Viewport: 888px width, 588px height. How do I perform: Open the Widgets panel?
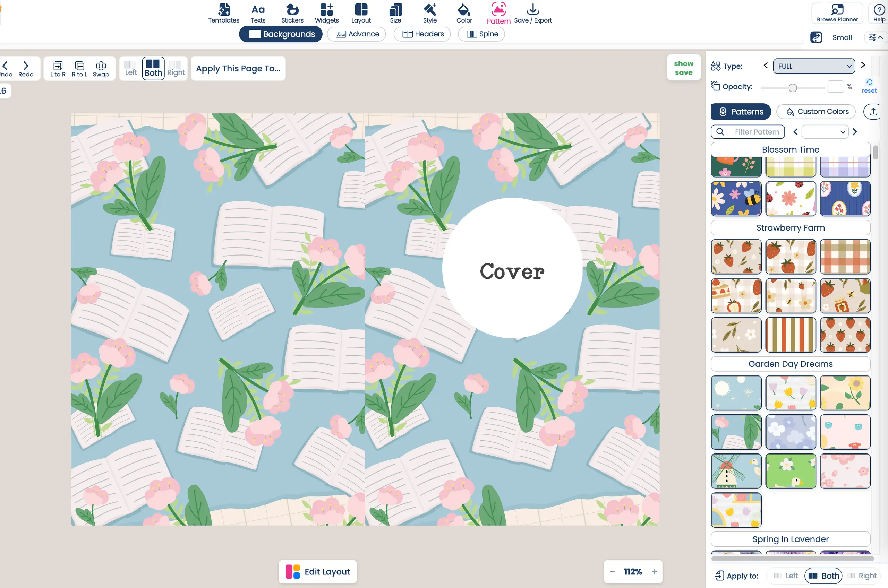point(326,13)
